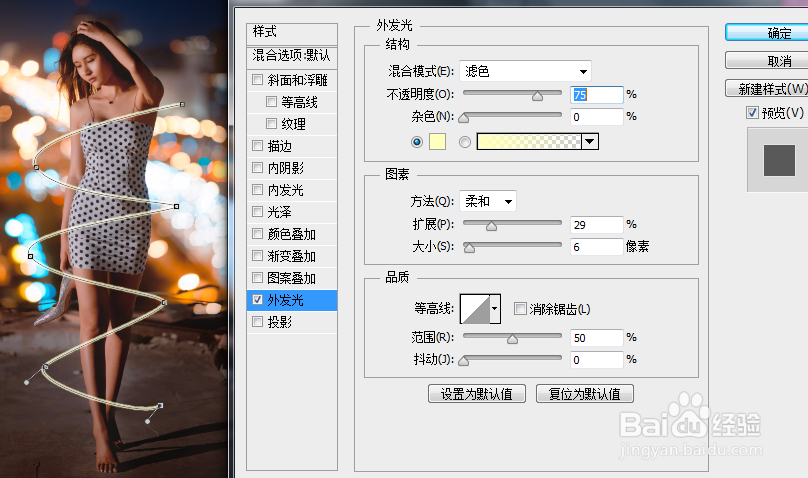Viewport: 808px width, 478px height.
Task: Click the 复位为默认值 button
Action: (x=585, y=394)
